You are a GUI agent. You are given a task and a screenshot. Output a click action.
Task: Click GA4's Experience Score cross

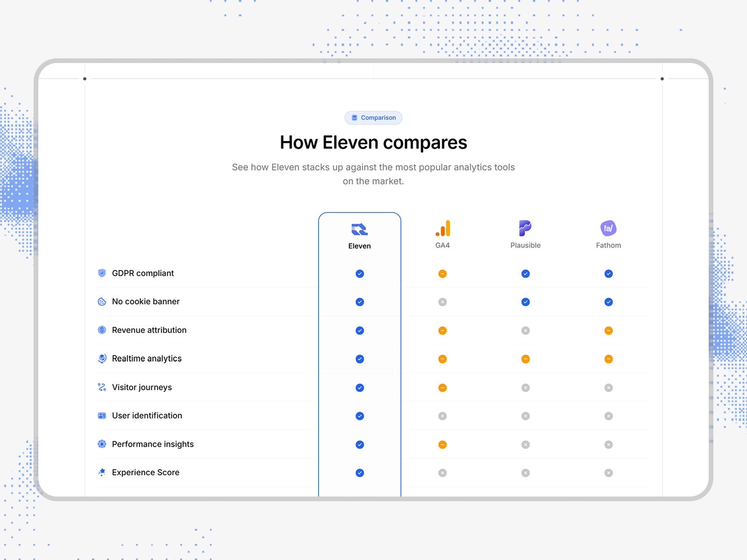click(x=443, y=473)
